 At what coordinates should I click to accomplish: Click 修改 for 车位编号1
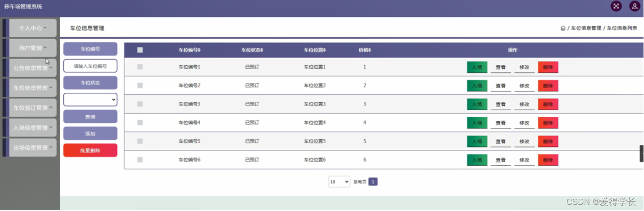click(524, 67)
